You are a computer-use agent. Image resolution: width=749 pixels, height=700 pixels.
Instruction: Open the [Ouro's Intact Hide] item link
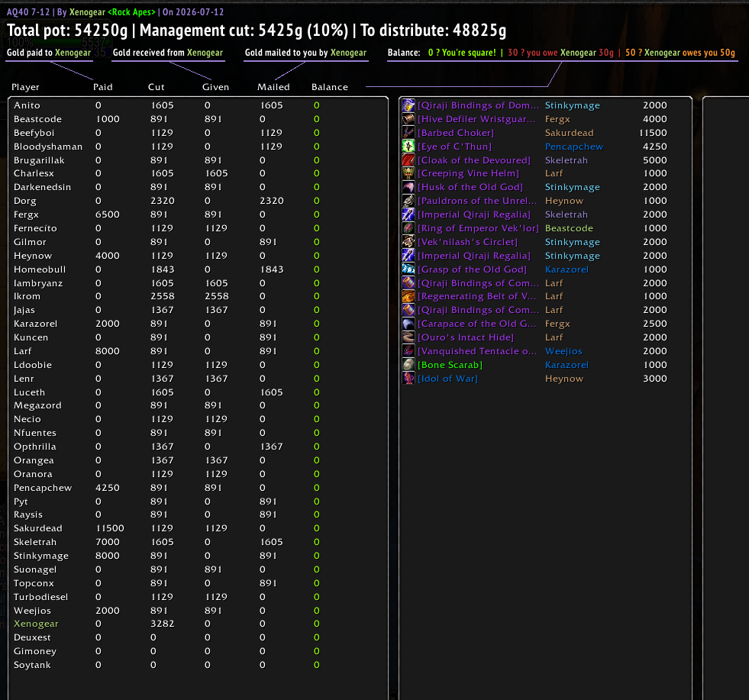pyautogui.click(x=466, y=337)
